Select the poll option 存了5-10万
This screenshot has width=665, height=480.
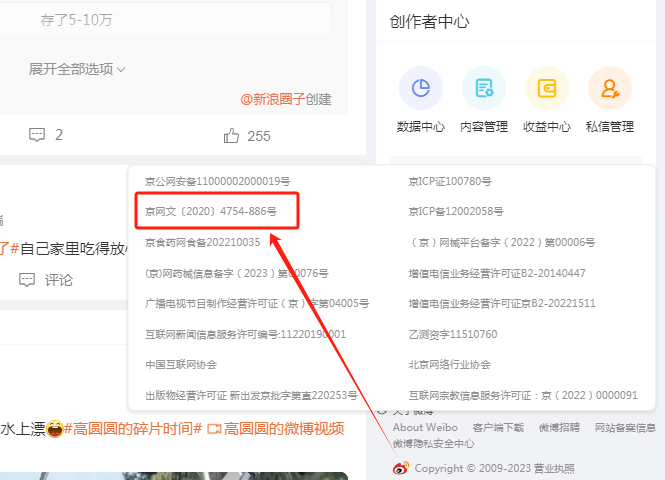pyautogui.click(x=165, y=20)
